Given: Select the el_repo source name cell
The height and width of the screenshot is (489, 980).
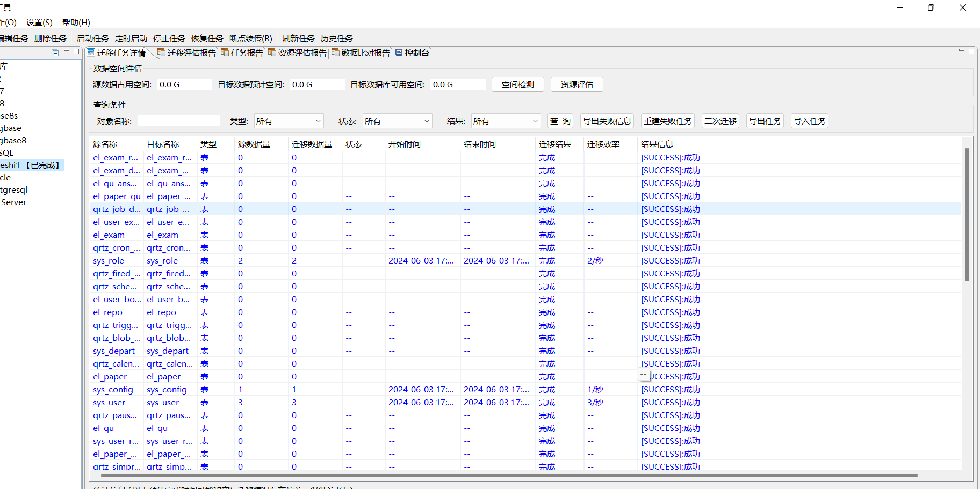Looking at the screenshot, I should [x=107, y=312].
